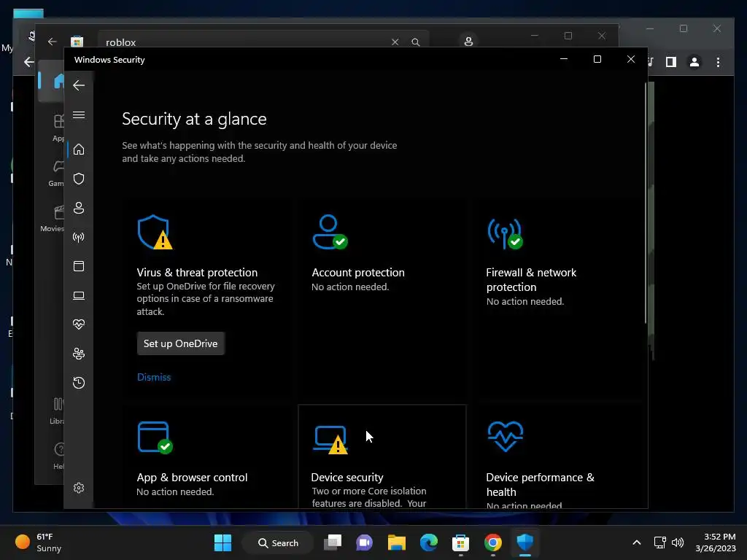Open Account protection sidebar icon
Image resolution: width=747 pixels, height=560 pixels.
pyautogui.click(x=79, y=208)
